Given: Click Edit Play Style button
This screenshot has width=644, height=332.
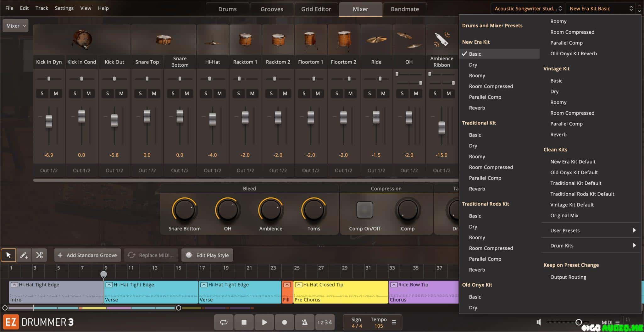Looking at the screenshot, I should click(x=207, y=255).
